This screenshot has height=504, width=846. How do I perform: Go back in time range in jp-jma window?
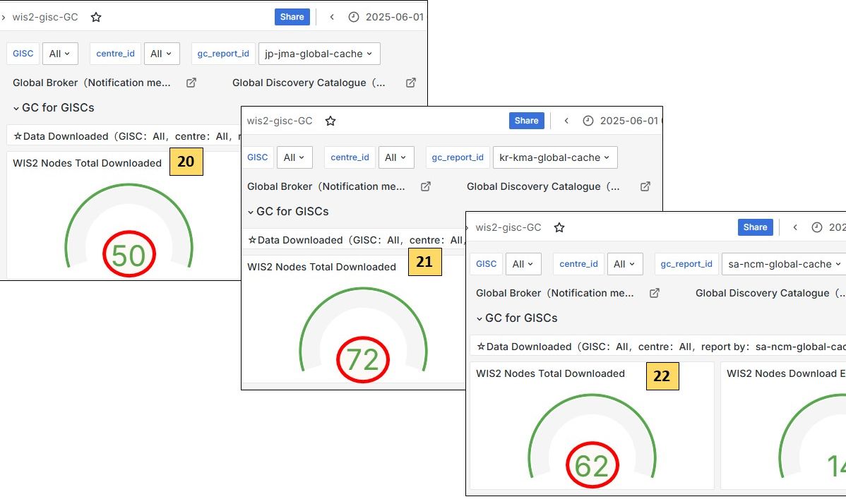332,17
